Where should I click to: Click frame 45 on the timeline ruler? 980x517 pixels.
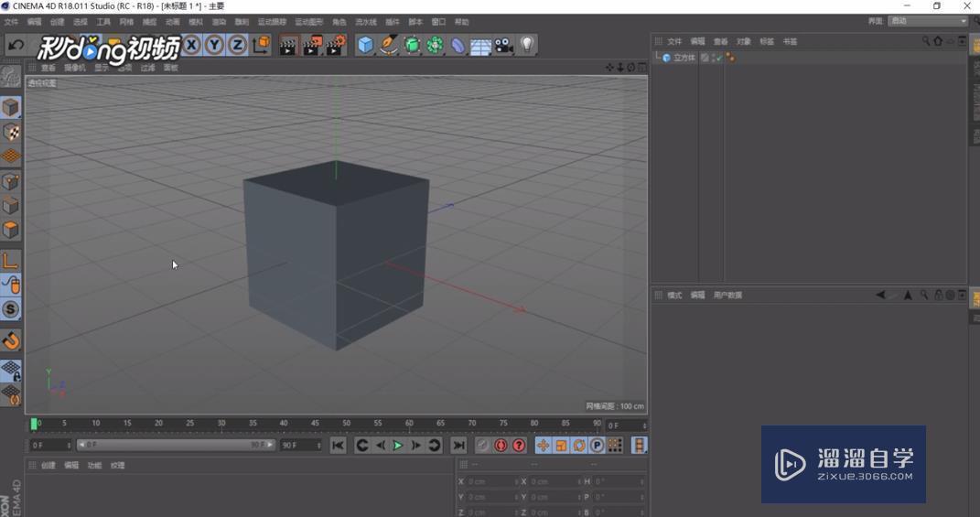click(315, 425)
